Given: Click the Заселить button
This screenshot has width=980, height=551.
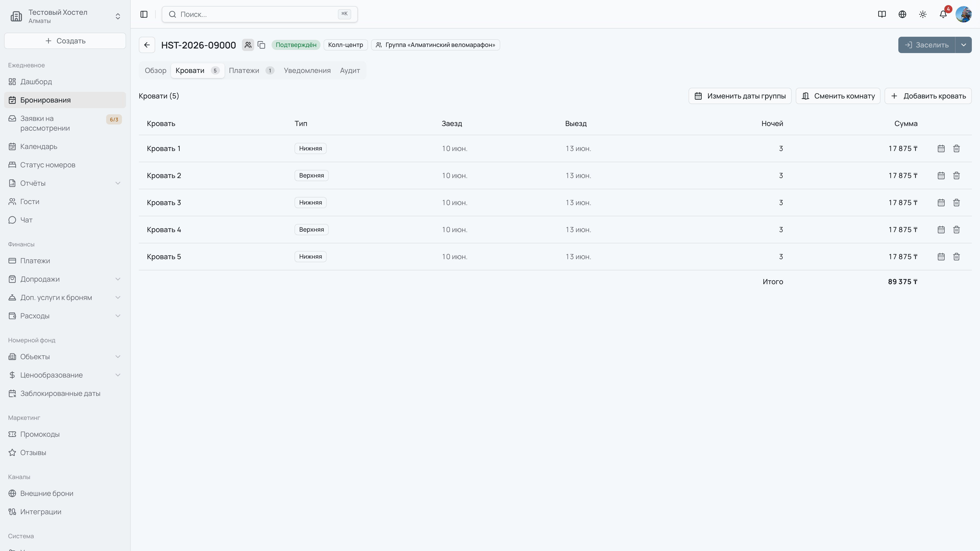Looking at the screenshot, I should tap(927, 45).
